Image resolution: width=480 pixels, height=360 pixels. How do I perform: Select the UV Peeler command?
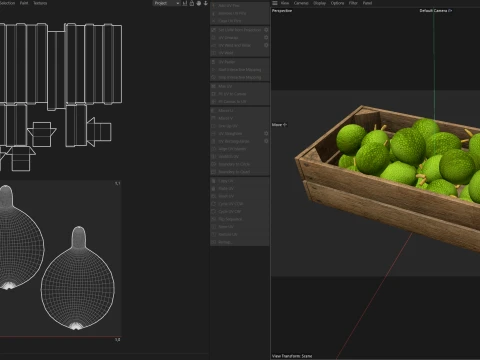(x=240, y=62)
